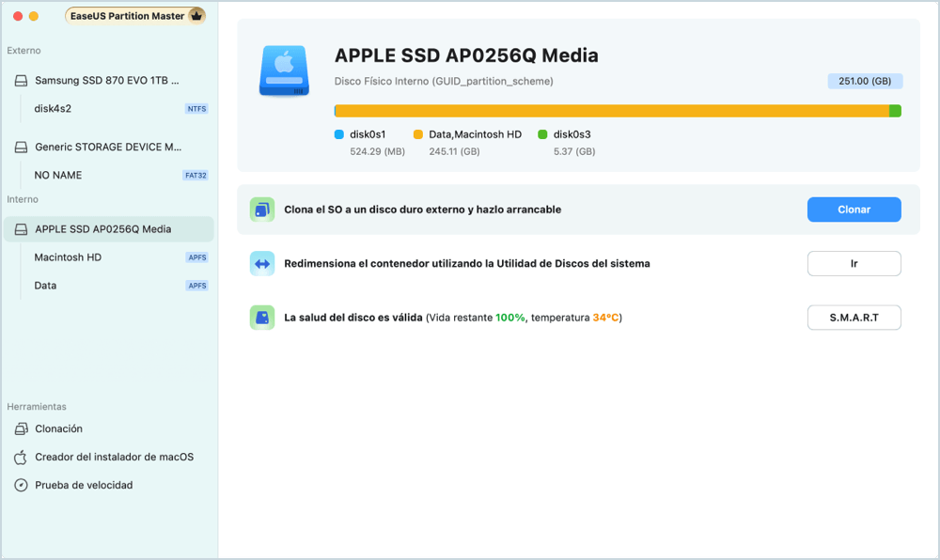Click the Clonación tool icon

(21, 428)
